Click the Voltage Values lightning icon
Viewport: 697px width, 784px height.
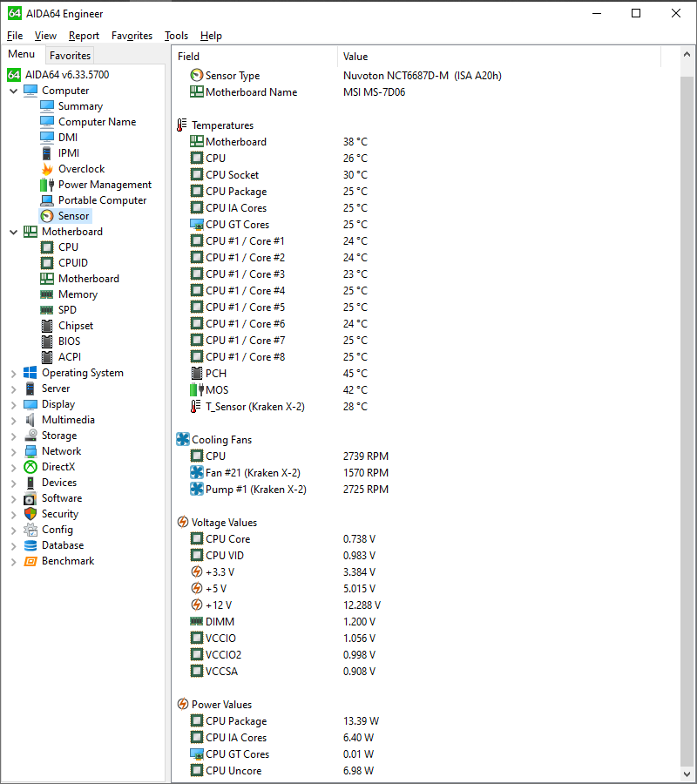click(183, 522)
